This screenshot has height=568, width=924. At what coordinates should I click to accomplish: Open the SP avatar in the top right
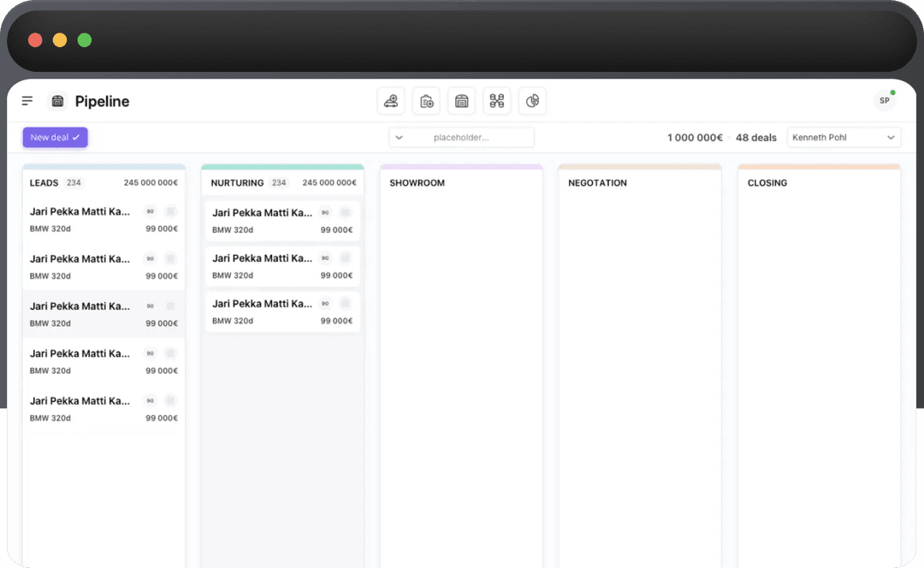pos(885,100)
